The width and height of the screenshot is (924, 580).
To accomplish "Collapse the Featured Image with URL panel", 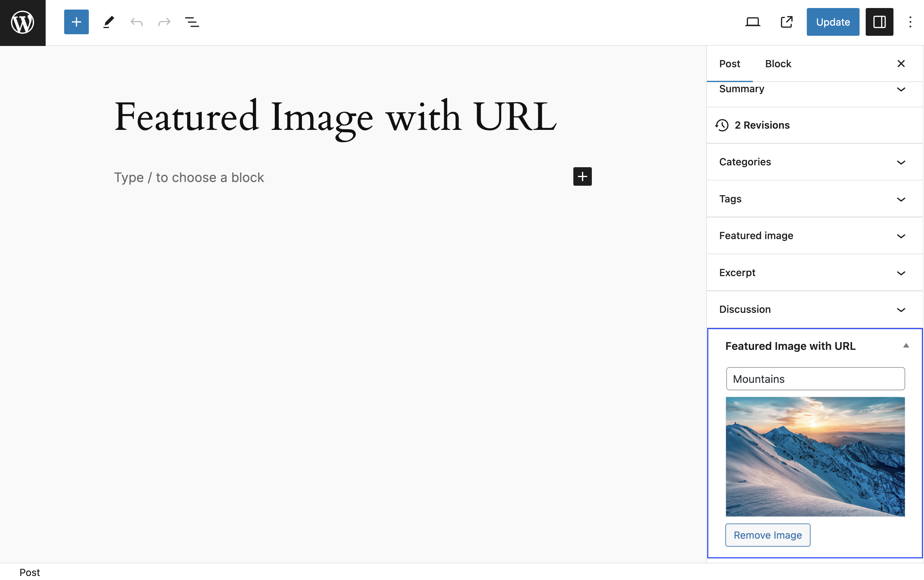I will pos(905,346).
